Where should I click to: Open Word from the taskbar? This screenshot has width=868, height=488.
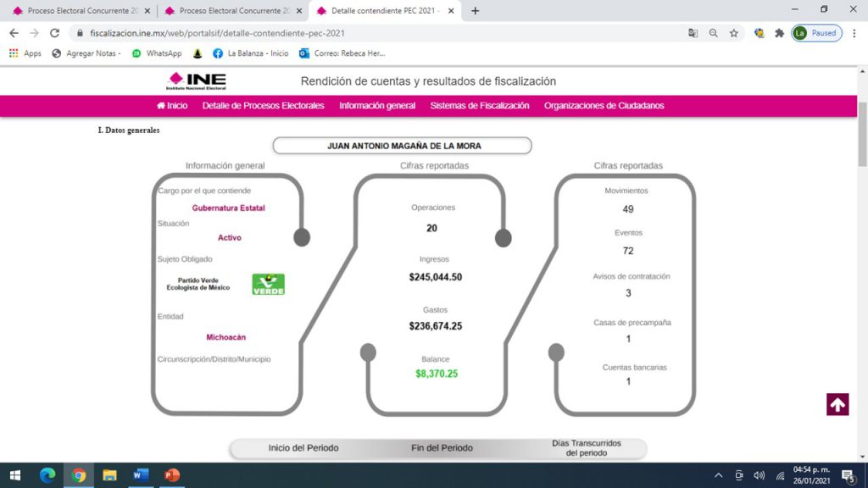[x=141, y=474]
